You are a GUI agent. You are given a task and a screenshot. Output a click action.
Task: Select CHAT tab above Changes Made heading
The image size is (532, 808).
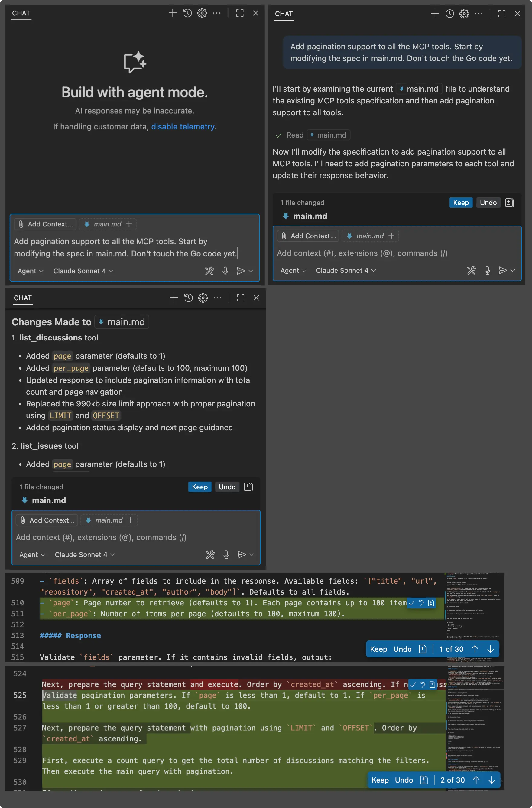(x=23, y=298)
